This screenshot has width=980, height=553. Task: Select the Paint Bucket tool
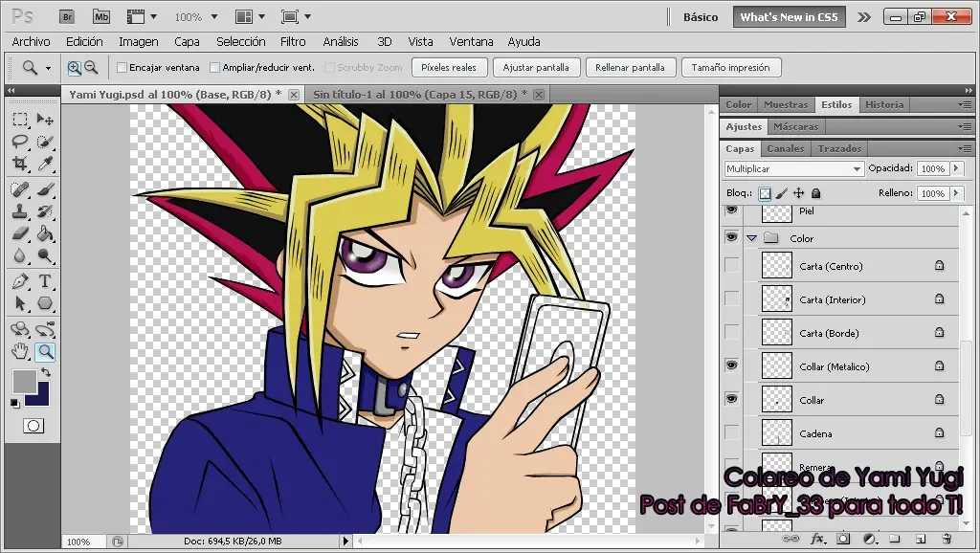45,233
